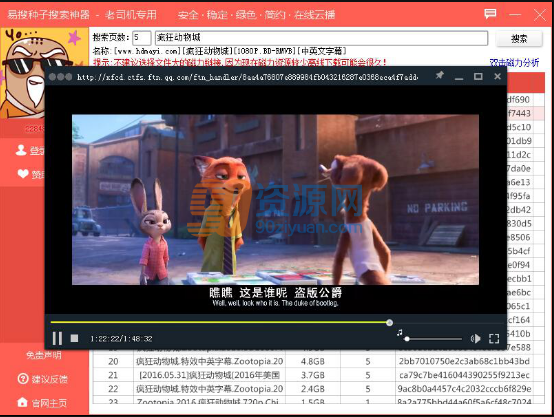Click the search page count field

141,38
